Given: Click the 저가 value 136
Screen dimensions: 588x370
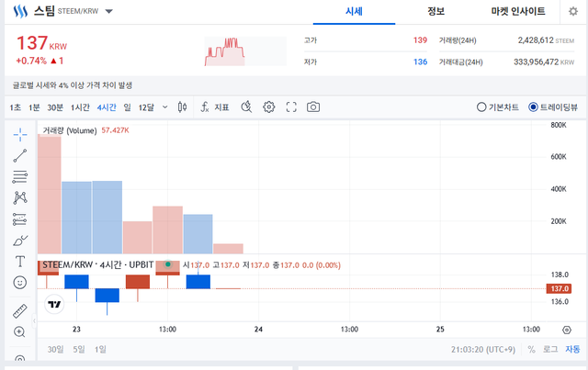Looking at the screenshot, I should (420, 62).
